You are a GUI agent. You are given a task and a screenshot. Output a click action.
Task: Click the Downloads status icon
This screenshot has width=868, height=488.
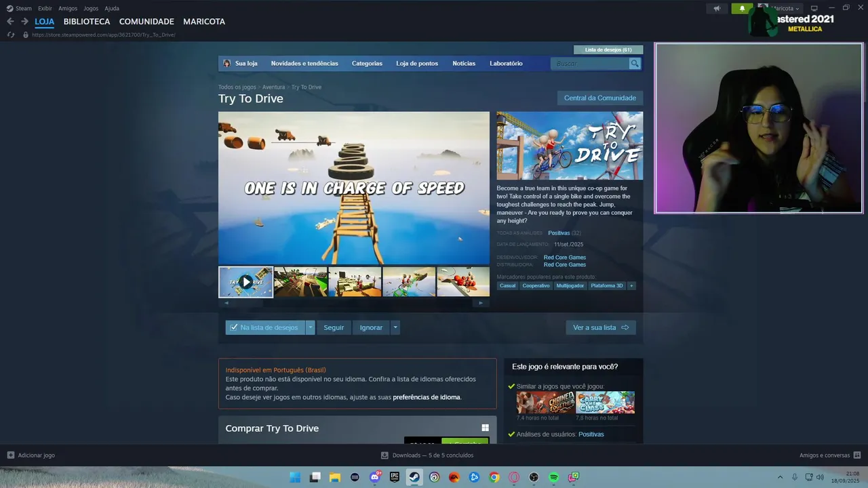click(384, 455)
